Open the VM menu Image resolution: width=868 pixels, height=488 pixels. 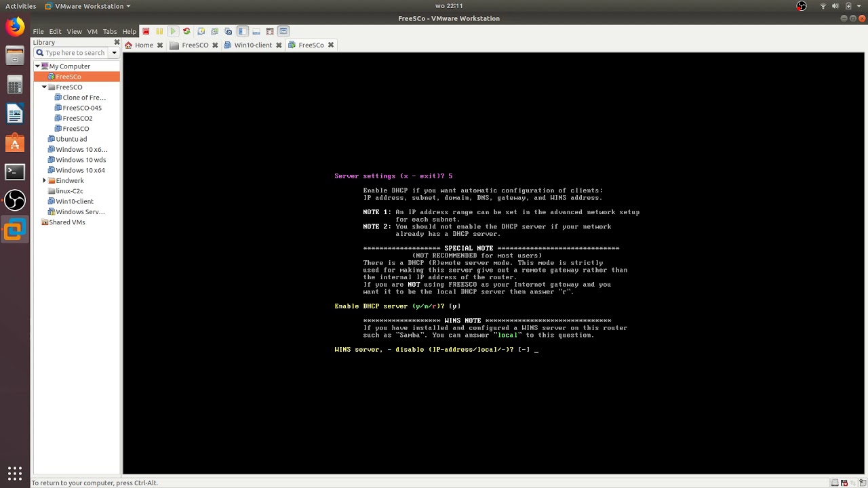click(x=92, y=31)
